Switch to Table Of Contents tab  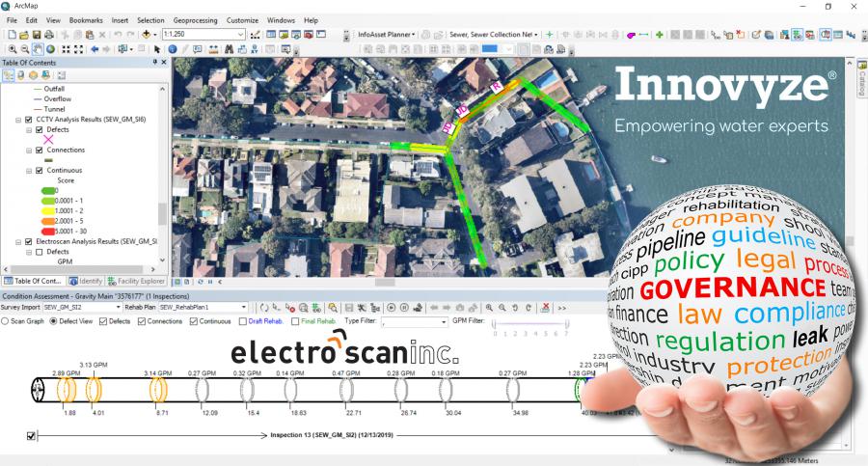click(x=33, y=281)
